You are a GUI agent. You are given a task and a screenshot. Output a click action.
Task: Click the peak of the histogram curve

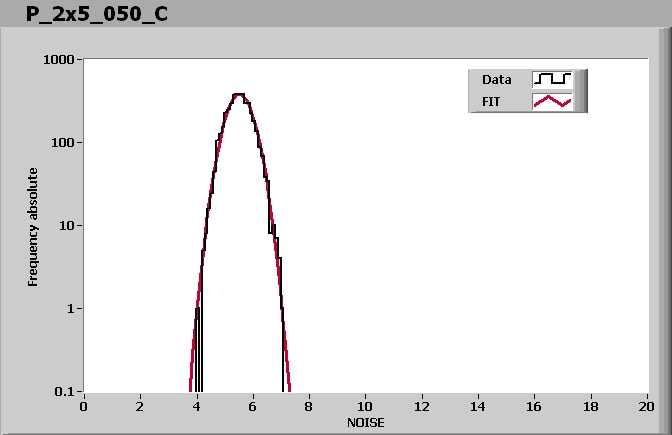coord(238,95)
